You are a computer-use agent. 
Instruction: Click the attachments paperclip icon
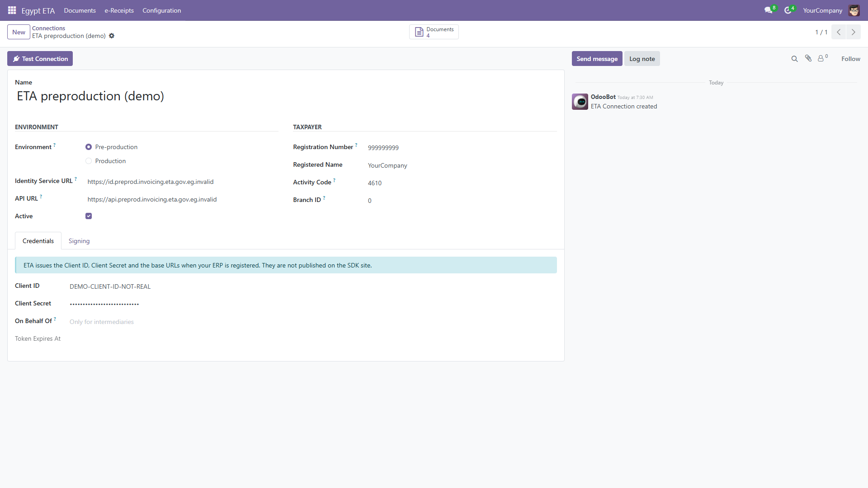808,58
